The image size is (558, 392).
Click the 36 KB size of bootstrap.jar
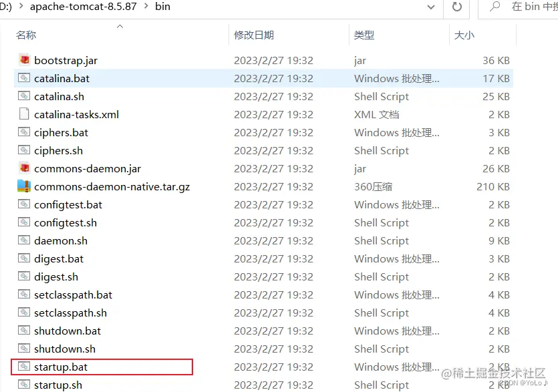[496, 61]
